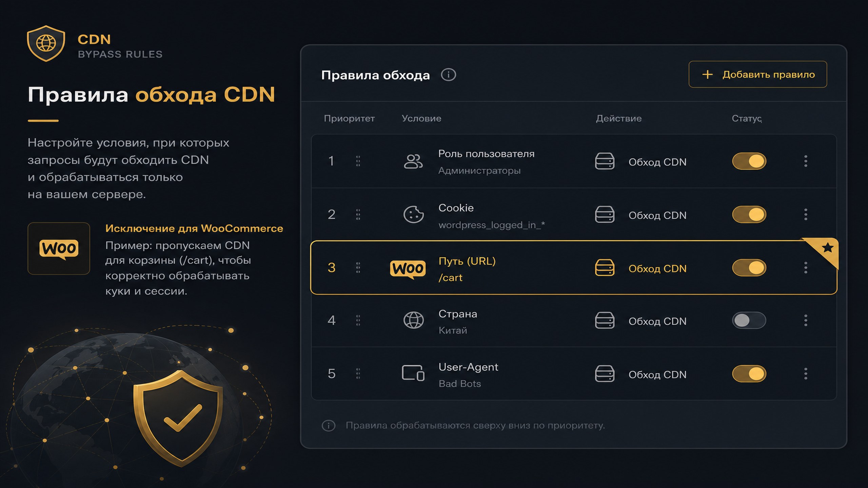The height and width of the screenshot is (488, 868).
Task: Click server icon in Bad Bots row
Action: coord(605,374)
